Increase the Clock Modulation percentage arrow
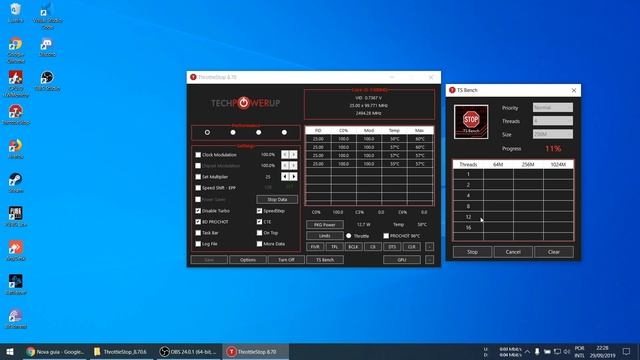 [x=293, y=155]
